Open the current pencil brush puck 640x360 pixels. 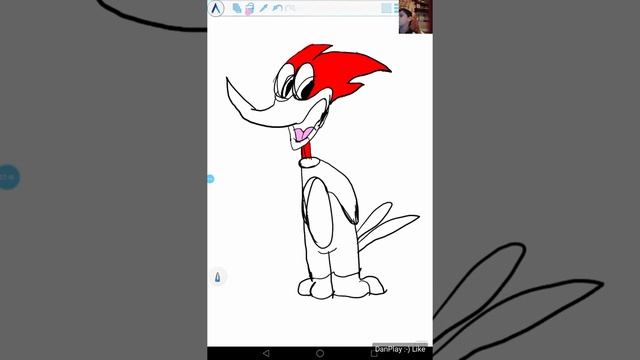[x=218, y=277]
